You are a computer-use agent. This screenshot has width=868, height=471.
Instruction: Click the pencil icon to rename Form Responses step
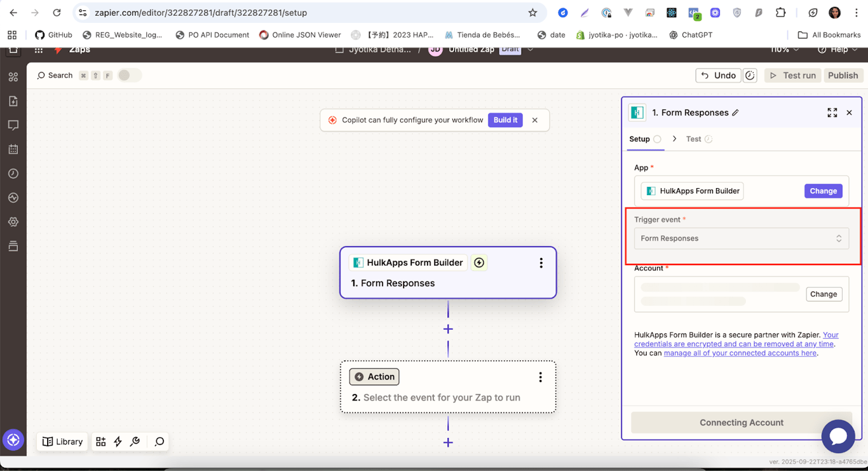click(x=735, y=113)
